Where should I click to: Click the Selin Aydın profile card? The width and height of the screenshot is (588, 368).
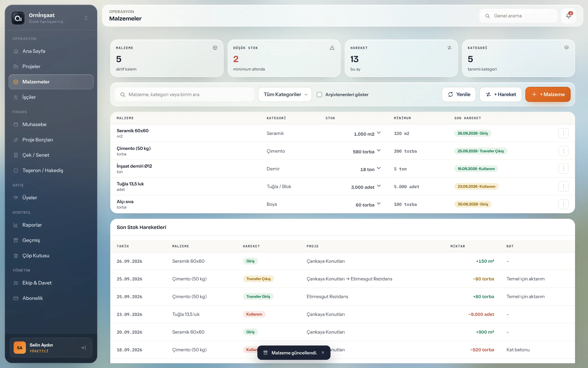coord(51,348)
